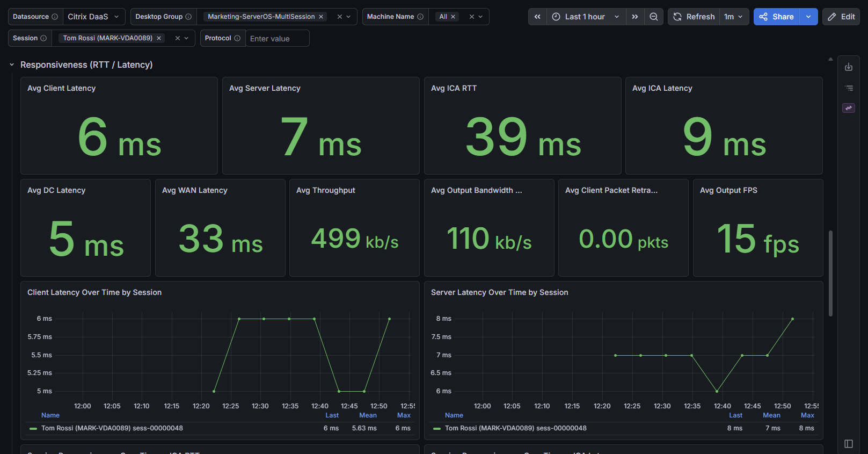Clear all Desktop Group values

tap(339, 17)
